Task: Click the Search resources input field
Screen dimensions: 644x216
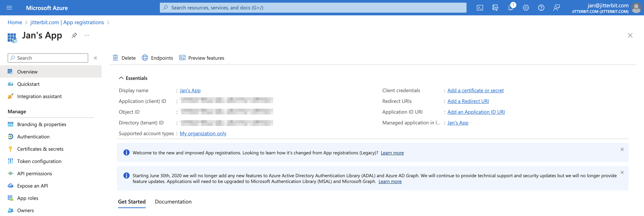Action: (313, 7)
